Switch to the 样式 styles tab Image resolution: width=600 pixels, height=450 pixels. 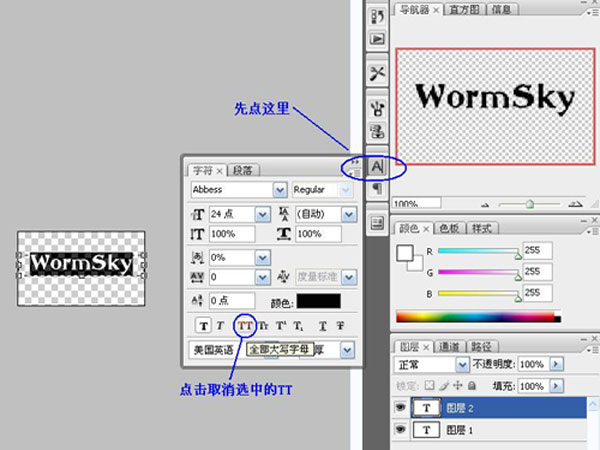tap(481, 228)
